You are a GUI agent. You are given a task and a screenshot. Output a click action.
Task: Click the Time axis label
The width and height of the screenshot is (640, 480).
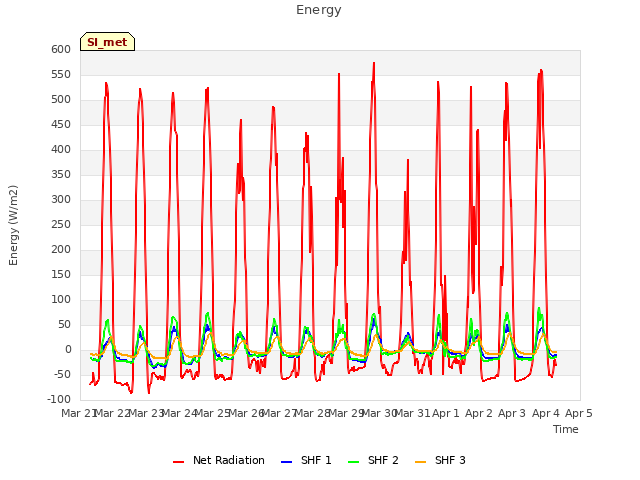click(566, 429)
